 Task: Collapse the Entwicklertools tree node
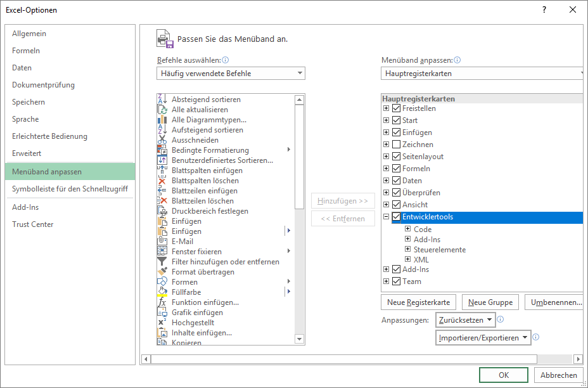pos(385,217)
